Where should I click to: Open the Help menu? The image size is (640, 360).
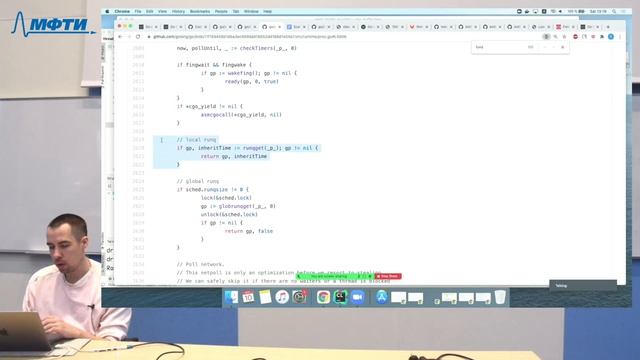point(268,11)
